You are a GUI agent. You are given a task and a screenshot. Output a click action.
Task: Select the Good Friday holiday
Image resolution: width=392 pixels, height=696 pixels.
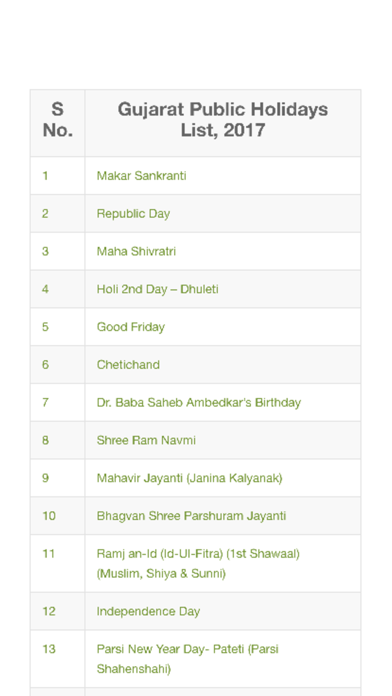[x=131, y=327]
